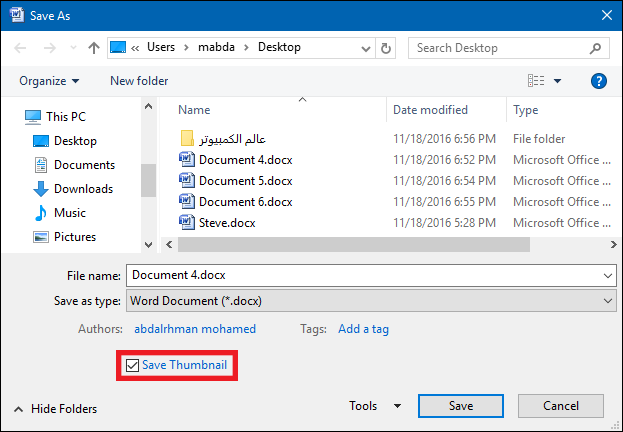Click File folder type text

(539, 139)
